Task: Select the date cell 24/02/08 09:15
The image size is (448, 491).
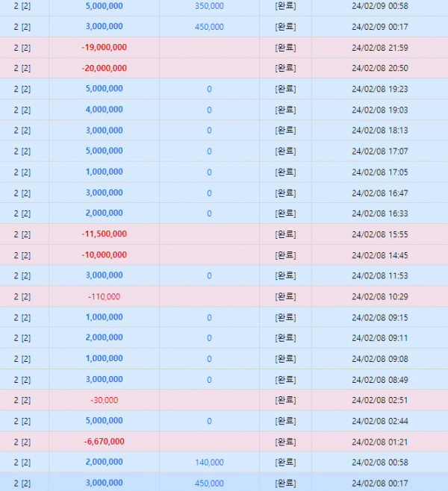Action: (x=380, y=318)
